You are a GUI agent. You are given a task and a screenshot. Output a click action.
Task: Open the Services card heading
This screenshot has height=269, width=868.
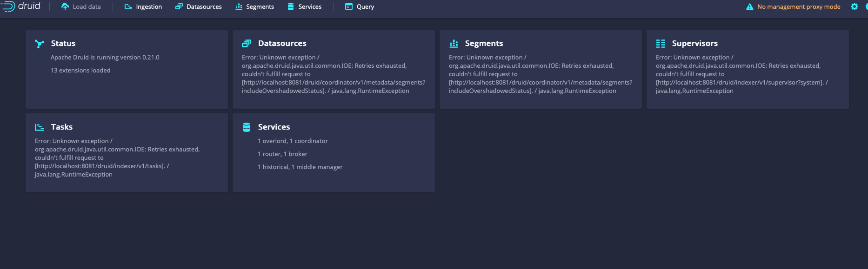(x=274, y=127)
